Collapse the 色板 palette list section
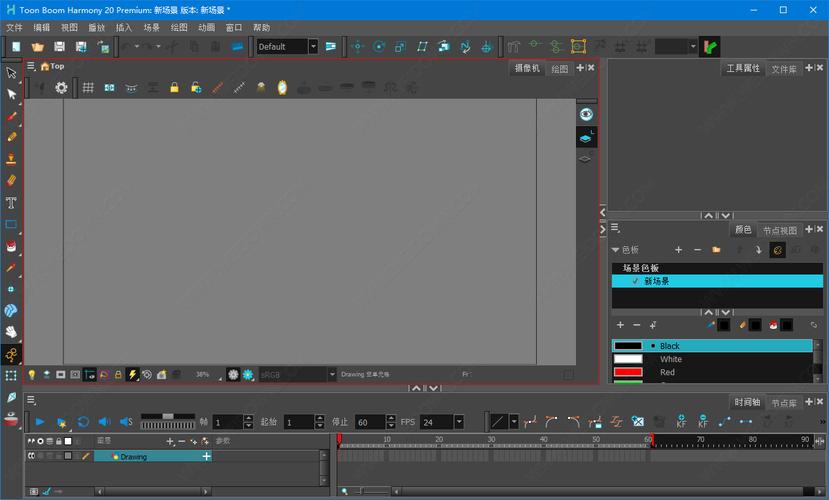The width and height of the screenshot is (829, 500). 616,250
